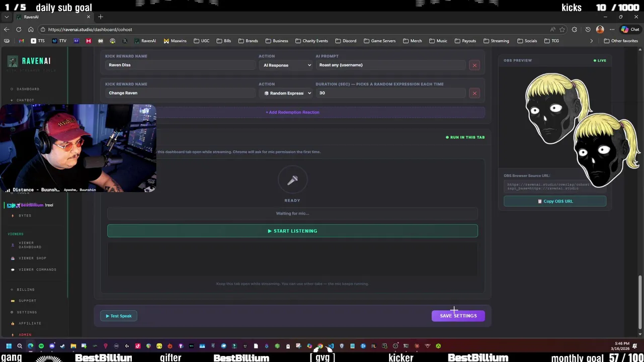
Task: Edit the Raven Diss reward name field
Action: (180, 65)
